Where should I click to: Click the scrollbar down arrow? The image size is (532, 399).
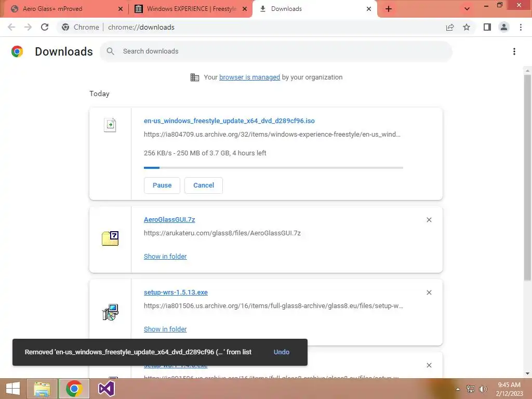point(527,374)
